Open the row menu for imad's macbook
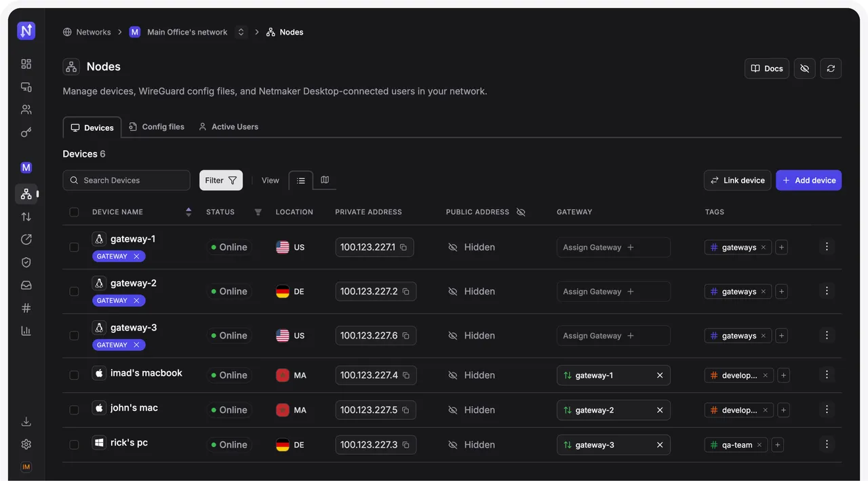Image resolution: width=868 pixels, height=481 pixels. pyautogui.click(x=826, y=374)
